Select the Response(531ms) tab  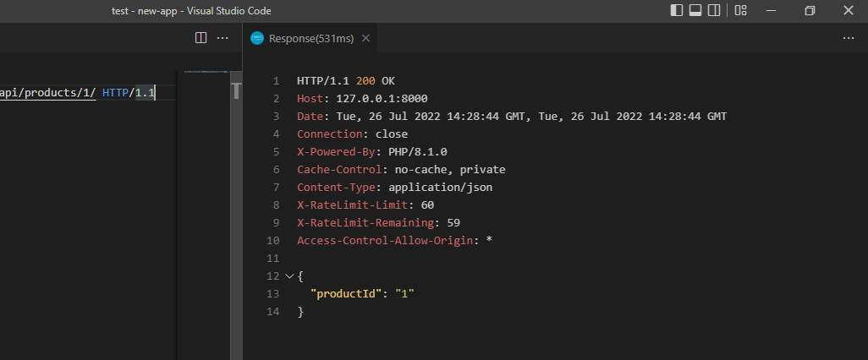[310, 38]
